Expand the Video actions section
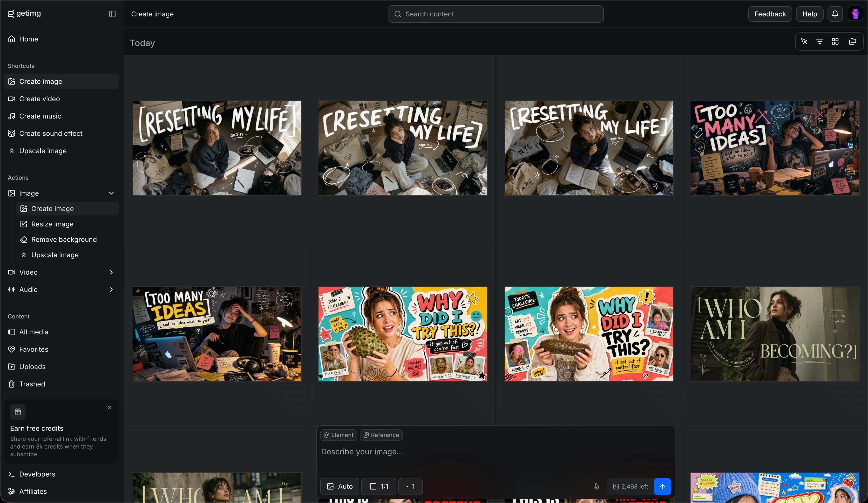The width and height of the screenshot is (868, 503). [111, 272]
